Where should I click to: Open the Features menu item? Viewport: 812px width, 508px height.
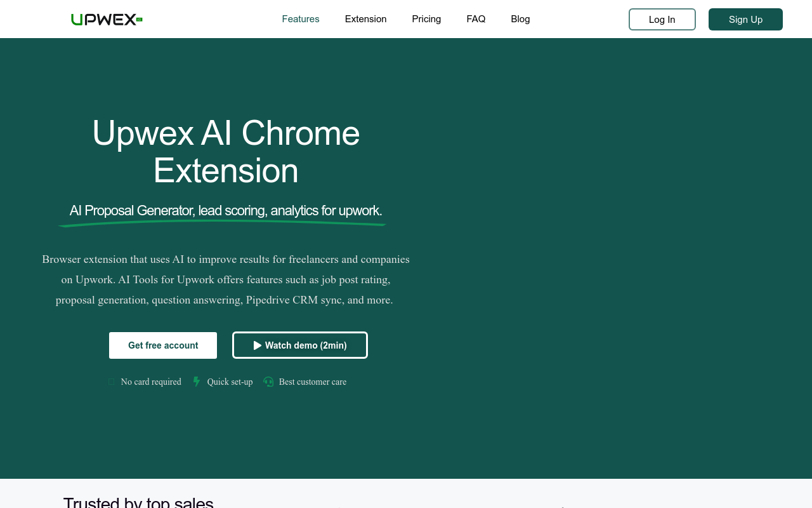coord(301,19)
